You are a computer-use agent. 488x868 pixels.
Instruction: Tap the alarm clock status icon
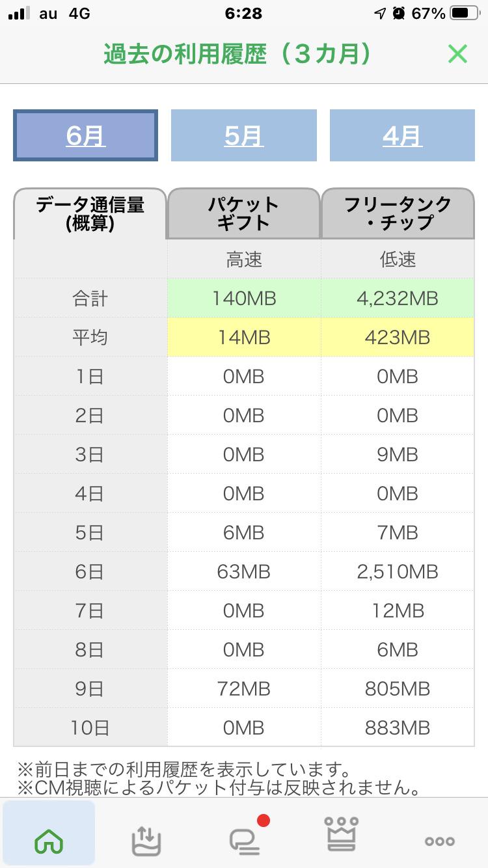400,14
